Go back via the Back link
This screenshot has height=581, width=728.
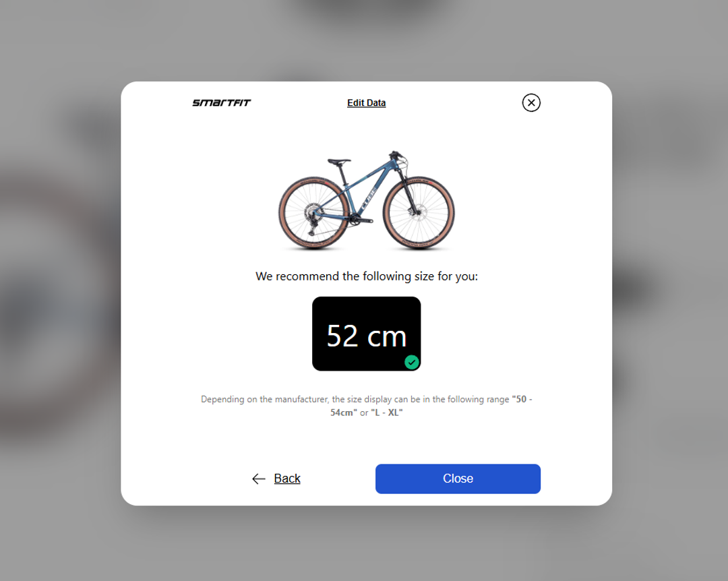click(287, 479)
